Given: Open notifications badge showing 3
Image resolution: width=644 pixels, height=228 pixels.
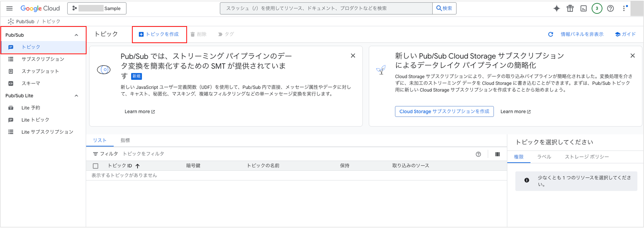Looking at the screenshot, I should tap(597, 8).
